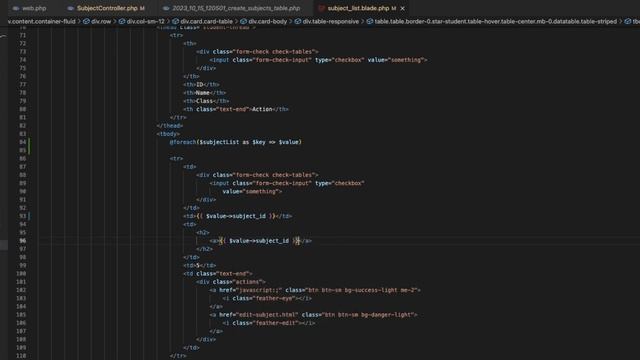Click line number 96 in the gutter
The height and width of the screenshot is (360, 640).
(22, 241)
